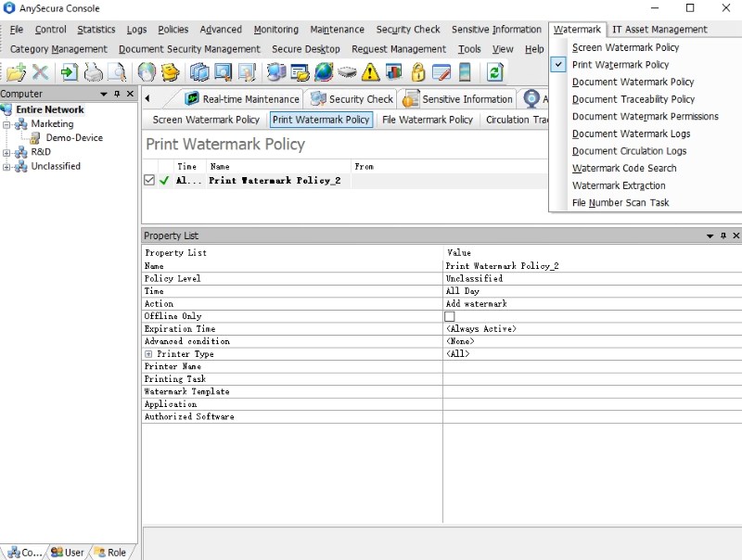Toggle checkbox for Print Watermark Policy_2 row
742x560 pixels.
(x=149, y=181)
